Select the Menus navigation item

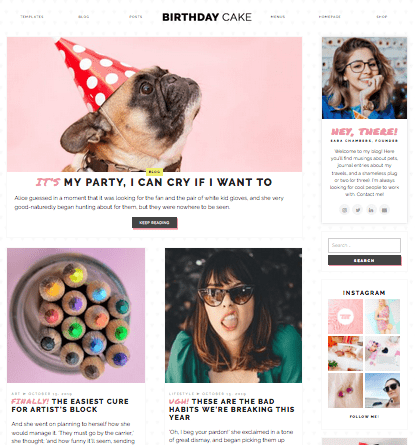(278, 17)
